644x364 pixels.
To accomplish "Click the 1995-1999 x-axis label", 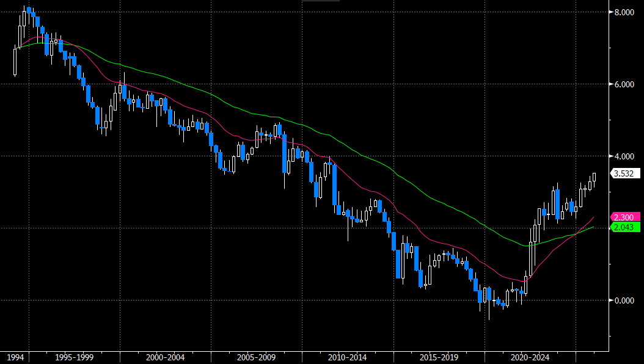I will [75, 357].
